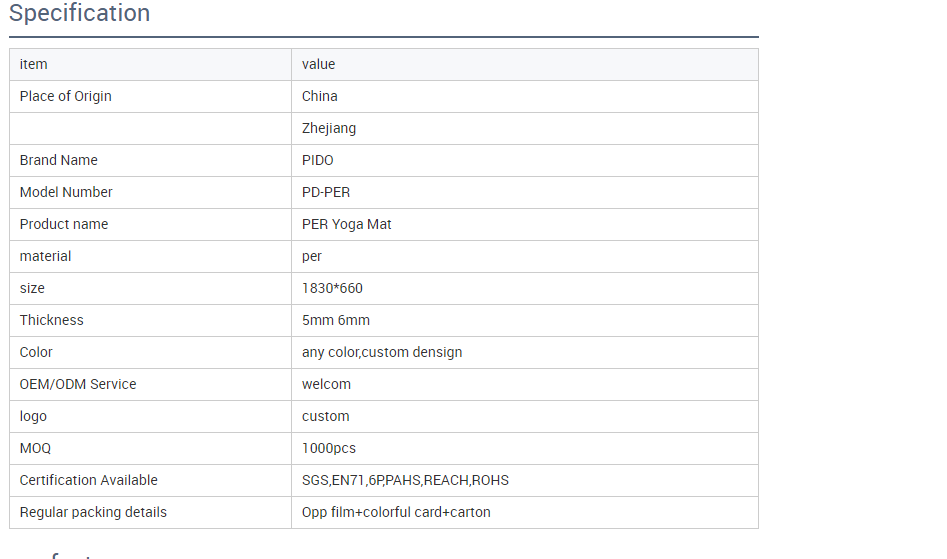Select the 'Opp film+colorful card+carton' packing value

396,512
